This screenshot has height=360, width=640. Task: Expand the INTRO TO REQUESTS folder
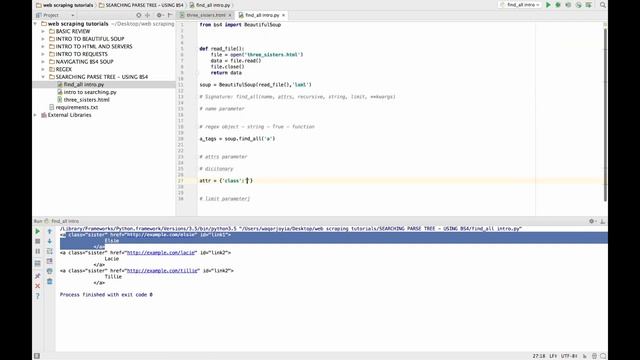[43, 54]
